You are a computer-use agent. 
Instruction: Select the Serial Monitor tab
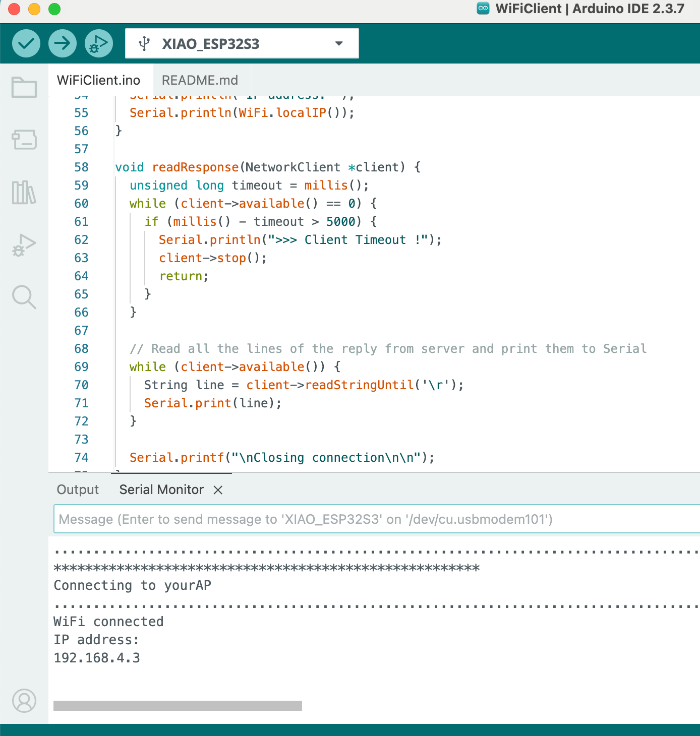[x=161, y=489]
